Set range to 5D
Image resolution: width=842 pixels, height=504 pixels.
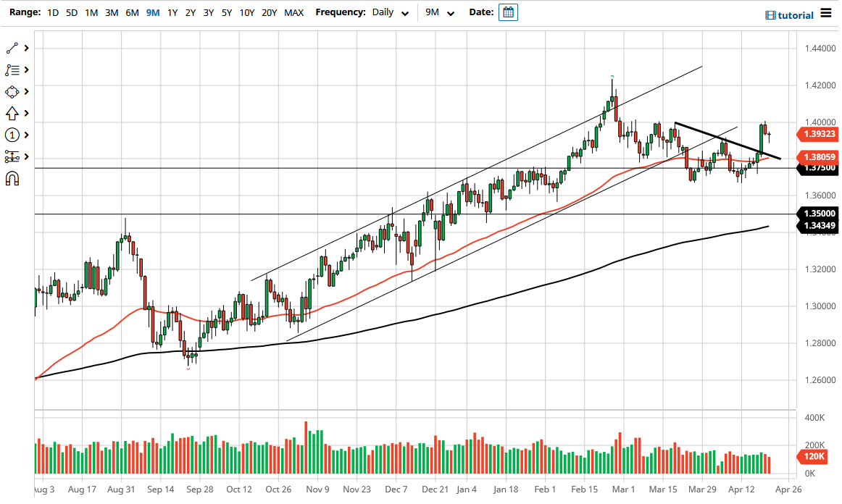click(72, 12)
